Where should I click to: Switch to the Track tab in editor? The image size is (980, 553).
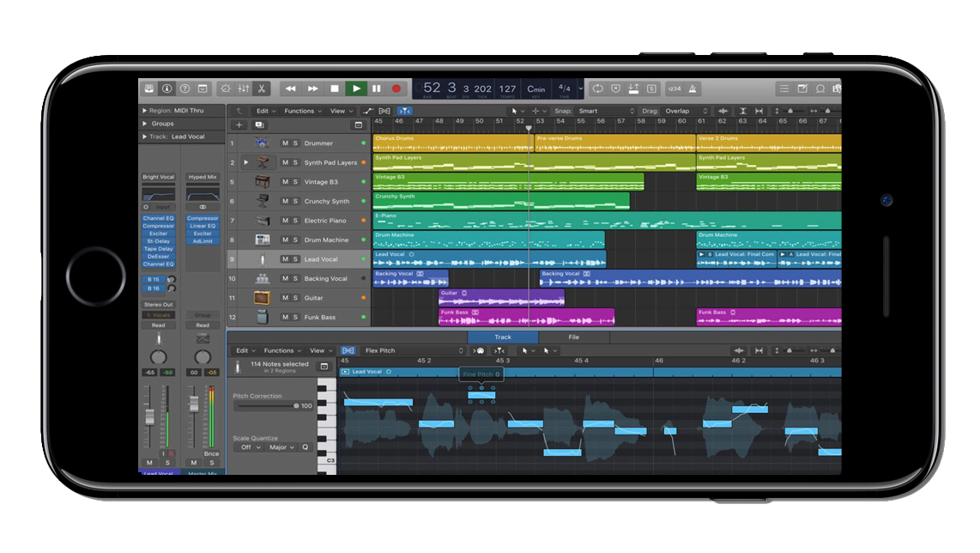coord(503,337)
